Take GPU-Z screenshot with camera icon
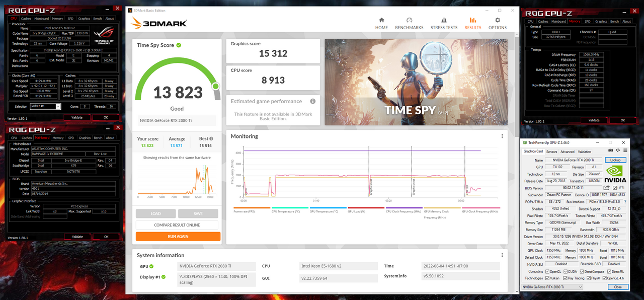 pyautogui.click(x=611, y=150)
